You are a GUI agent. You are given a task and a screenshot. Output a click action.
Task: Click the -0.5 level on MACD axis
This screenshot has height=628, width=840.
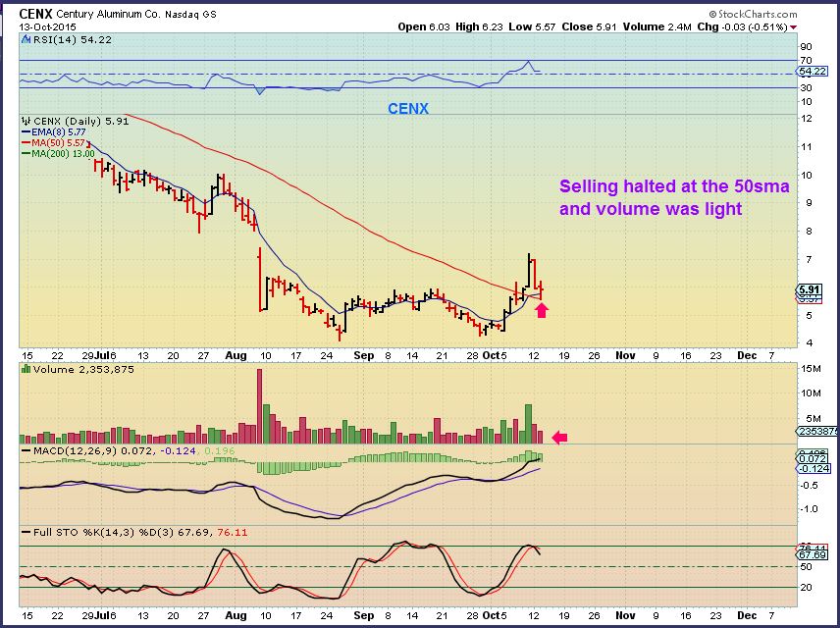[809, 486]
